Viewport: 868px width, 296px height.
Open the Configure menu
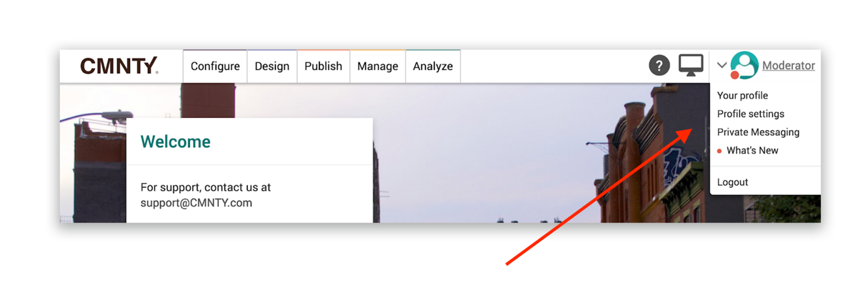[215, 66]
